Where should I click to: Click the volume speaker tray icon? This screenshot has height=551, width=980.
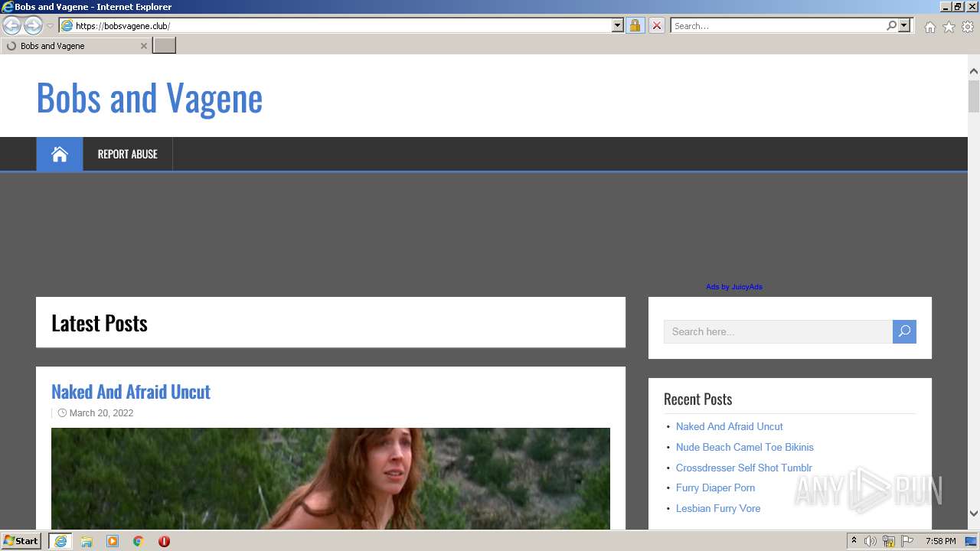pyautogui.click(x=871, y=541)
